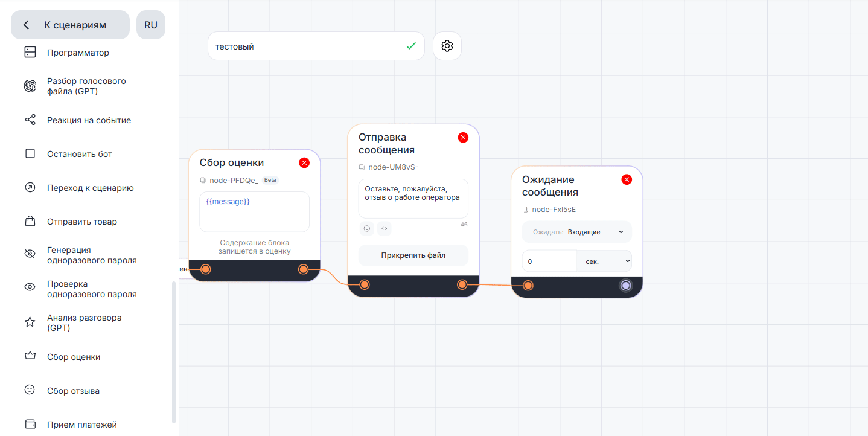Click Анализ разговора star icon
This screenshot has height=436, width=868.
30,322
